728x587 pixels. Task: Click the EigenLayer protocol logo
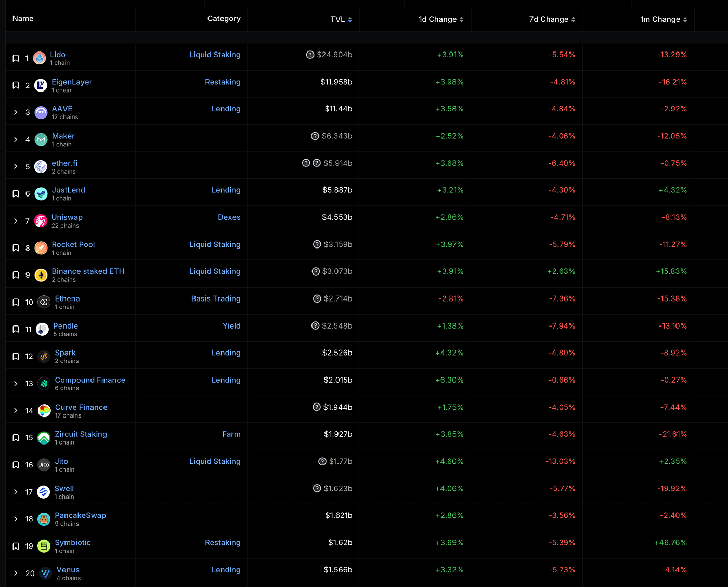coord(41,85)
